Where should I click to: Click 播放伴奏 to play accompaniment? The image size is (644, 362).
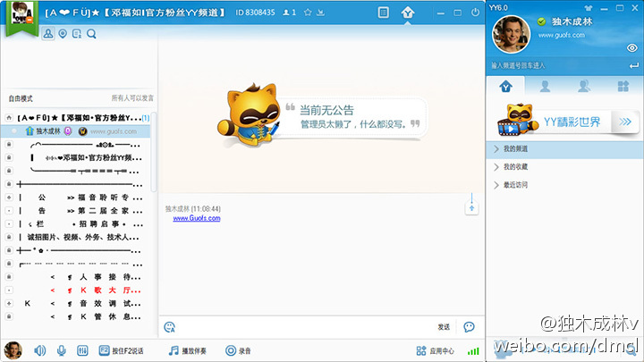(188, 350)
